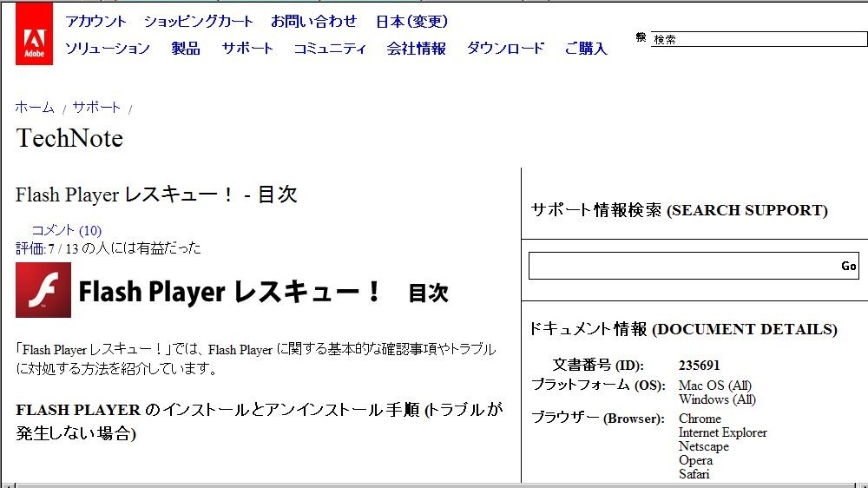Focus the top 検索 search field

point(759,39)
